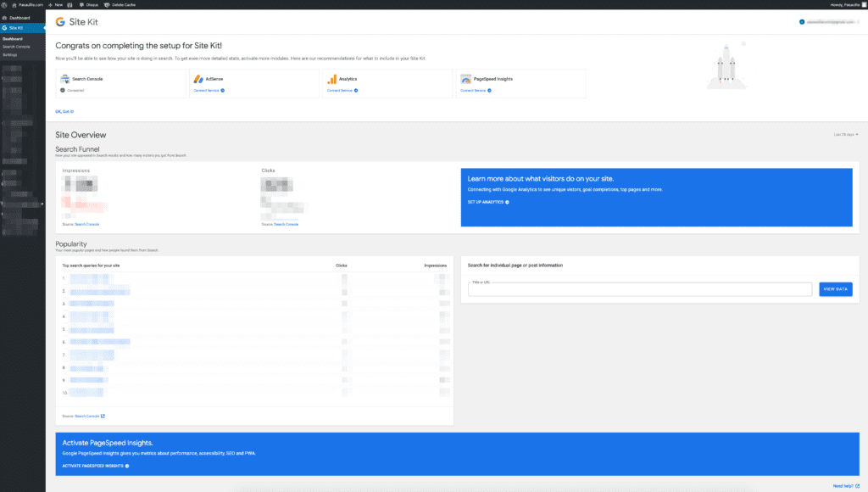Click the Google G logo beside Site Kit
The width and height of the screenshot is (868, 492).
pos(60,22)
